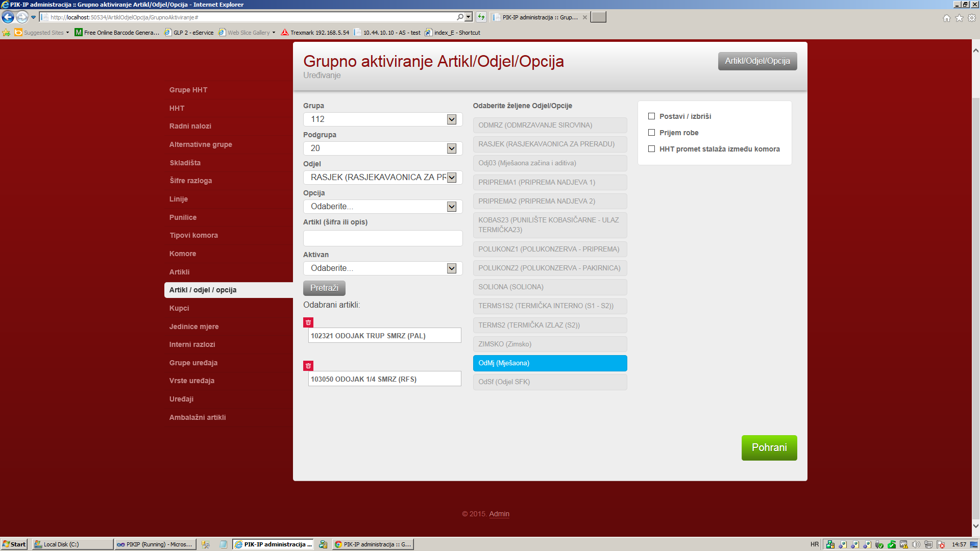Open Kupci in the sidebar
This screenshot has width=980, height=551.
tap(179, 308)
